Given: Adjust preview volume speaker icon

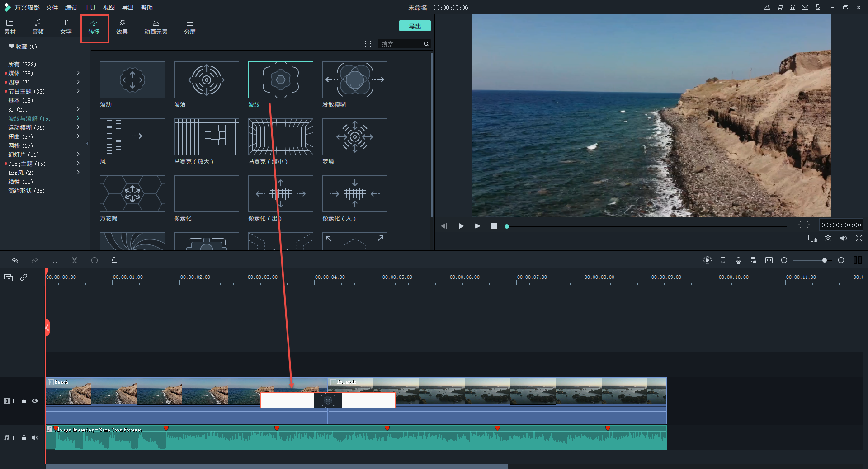Looking at the screenshot, I should point(844,239).
